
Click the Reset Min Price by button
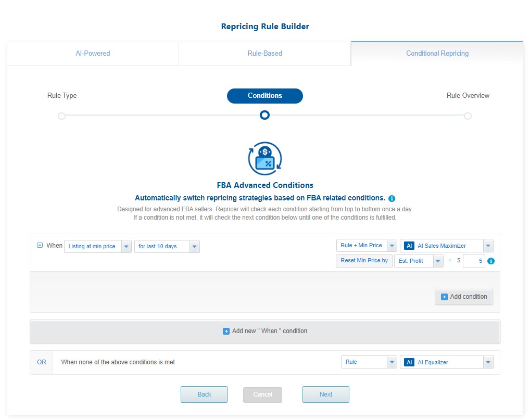364,261
